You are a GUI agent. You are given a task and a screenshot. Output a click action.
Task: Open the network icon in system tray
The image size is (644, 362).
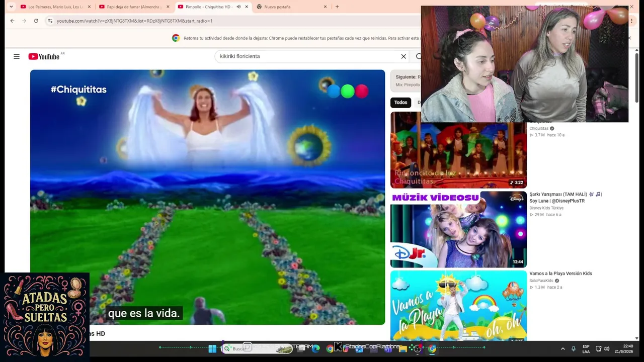click(x=599, y=348)
